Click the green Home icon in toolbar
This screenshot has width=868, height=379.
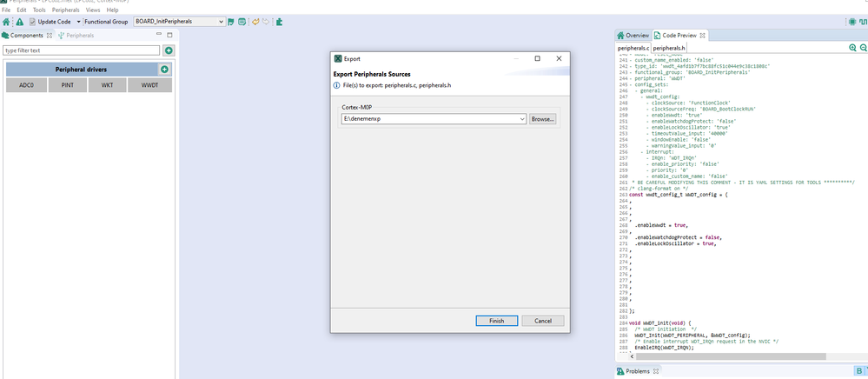click(x=6, y=22)
